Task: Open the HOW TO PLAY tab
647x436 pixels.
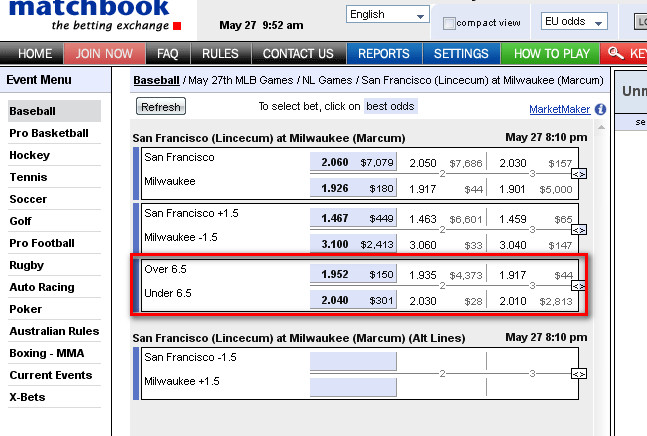Action: [x=551, y=54]
